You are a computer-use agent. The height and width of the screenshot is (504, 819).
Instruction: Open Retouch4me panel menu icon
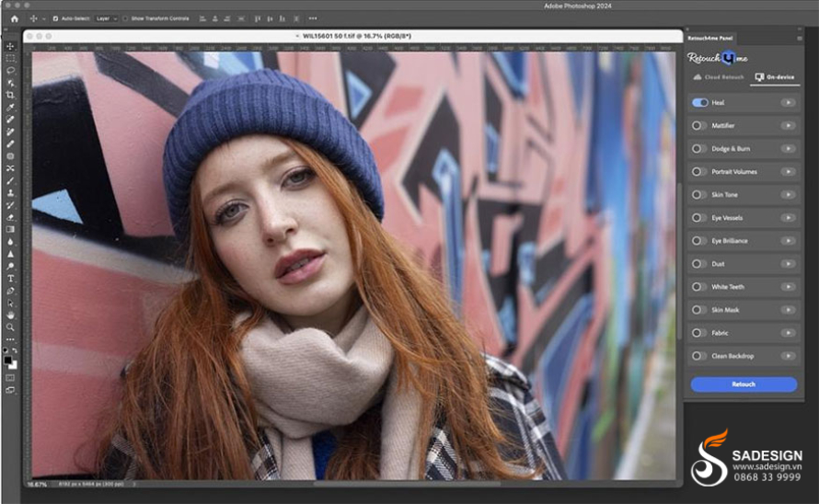pos(799,38)
